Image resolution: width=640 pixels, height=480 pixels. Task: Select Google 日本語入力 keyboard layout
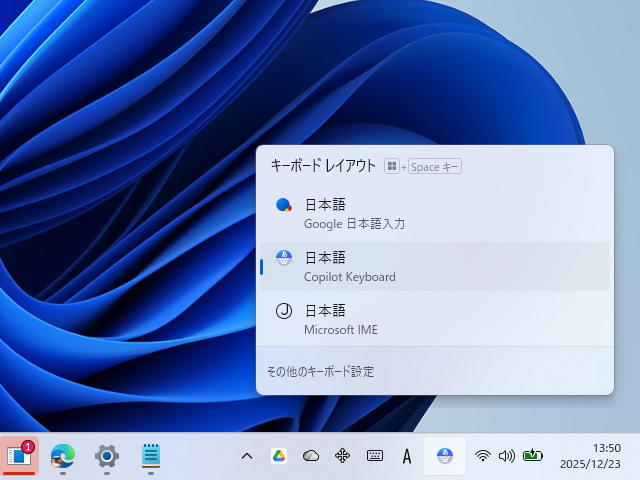[x=435, y=213]
